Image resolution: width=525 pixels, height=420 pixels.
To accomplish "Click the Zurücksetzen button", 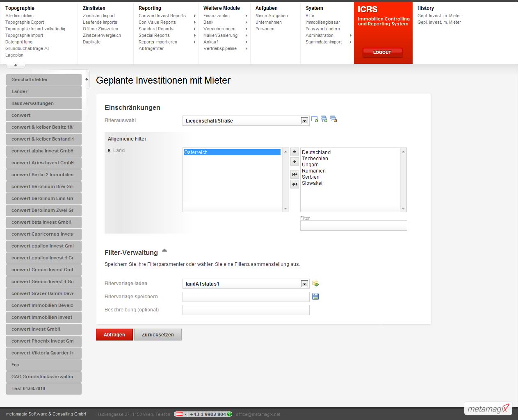I will (x=158, y=335).
